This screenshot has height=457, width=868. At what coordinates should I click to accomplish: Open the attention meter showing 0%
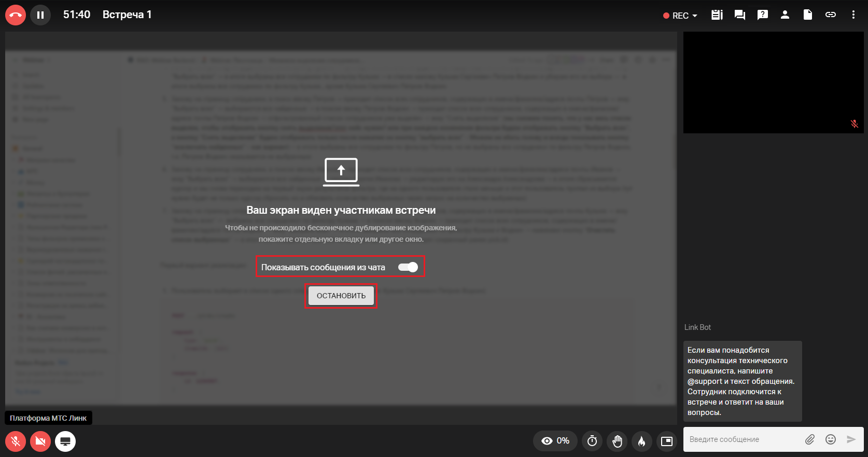(x=555, y=441)
